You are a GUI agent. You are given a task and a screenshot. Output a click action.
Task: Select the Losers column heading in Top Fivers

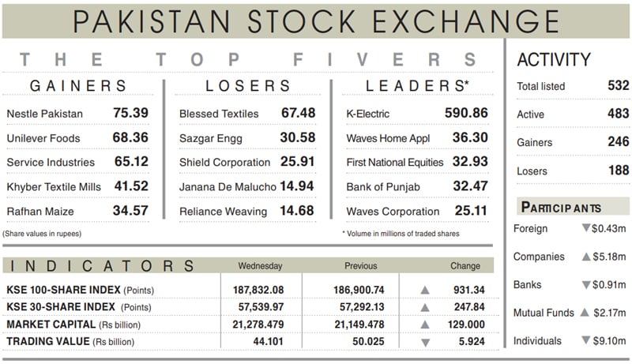tap(250, 85)
